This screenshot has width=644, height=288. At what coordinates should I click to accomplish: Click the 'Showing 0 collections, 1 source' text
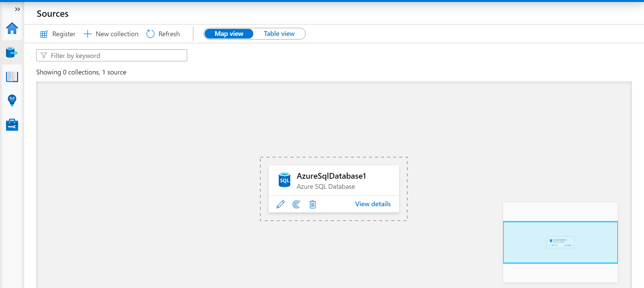tap(81, 72)
